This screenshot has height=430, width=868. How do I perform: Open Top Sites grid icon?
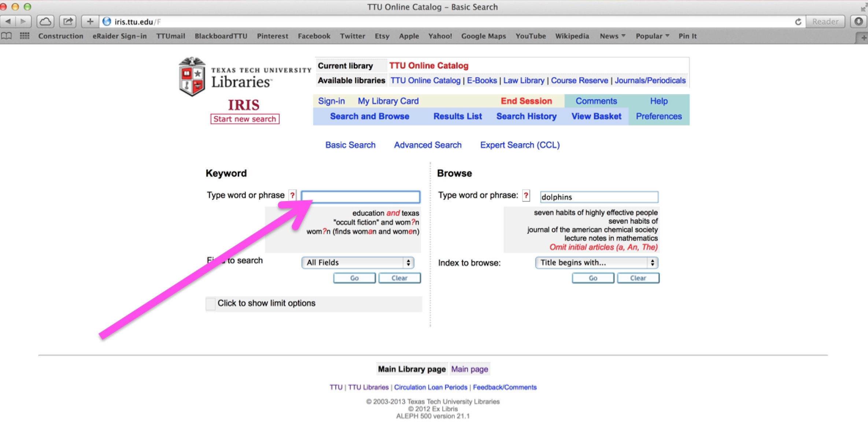click(25, 36)
